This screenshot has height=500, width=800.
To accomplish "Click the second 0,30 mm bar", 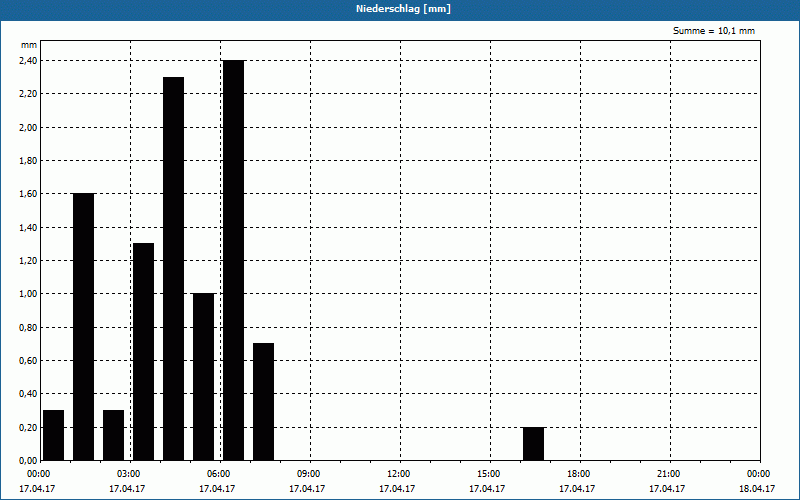I will point(113,435).
